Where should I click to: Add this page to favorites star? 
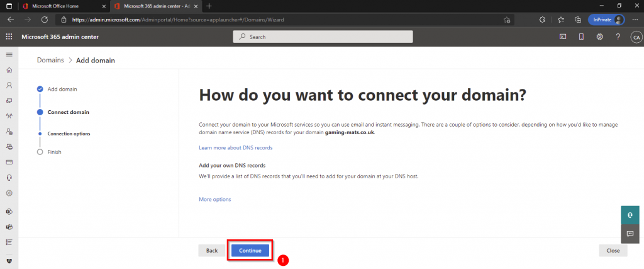point(507,20)
